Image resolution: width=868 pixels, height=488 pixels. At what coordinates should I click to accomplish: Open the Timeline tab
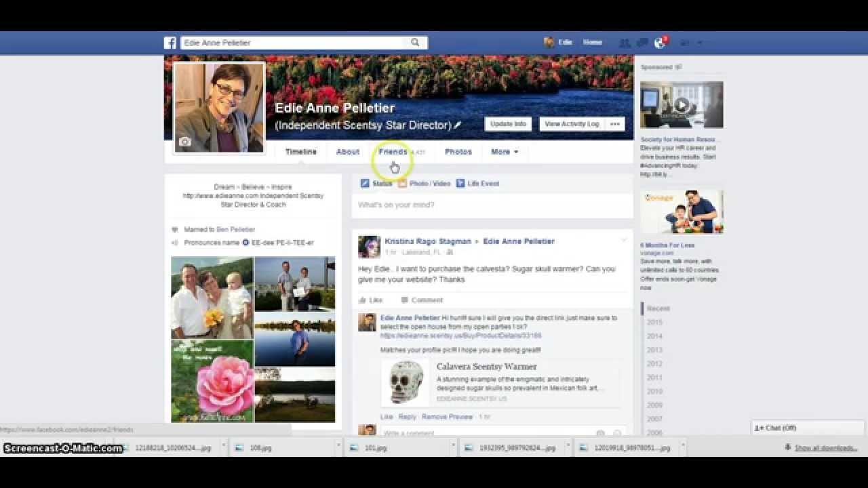(x=301, y=152)
